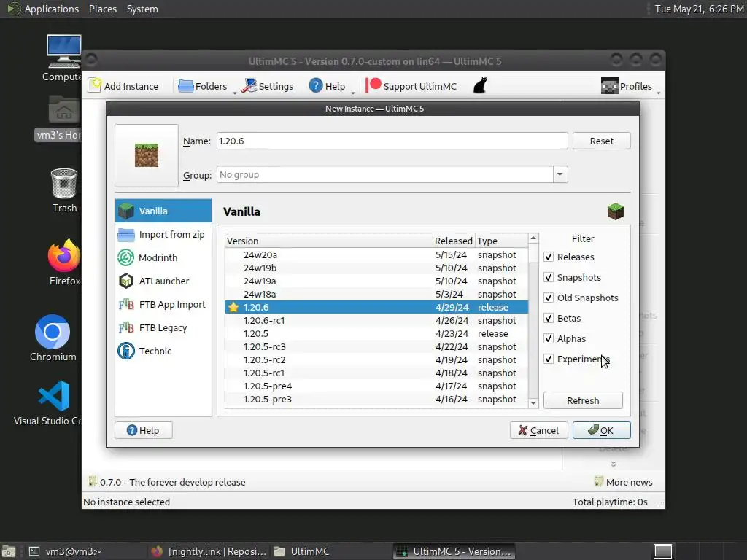Reset the instance name
Screen dimensions: 747x560
[601, 141]
